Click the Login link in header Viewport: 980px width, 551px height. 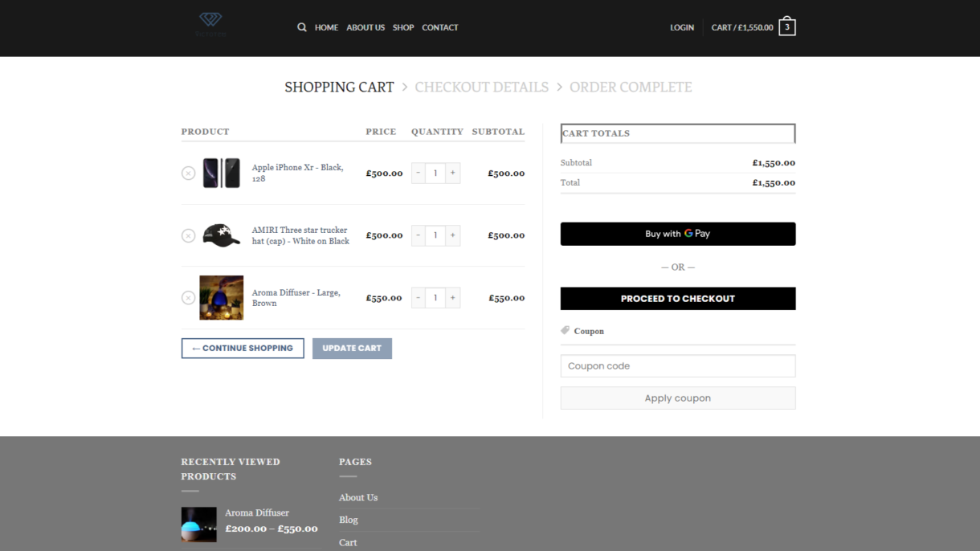click(682, 27)
